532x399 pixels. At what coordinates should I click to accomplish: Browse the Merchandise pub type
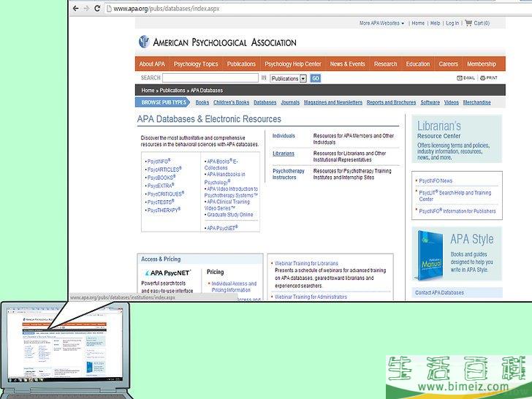point(477,102)
